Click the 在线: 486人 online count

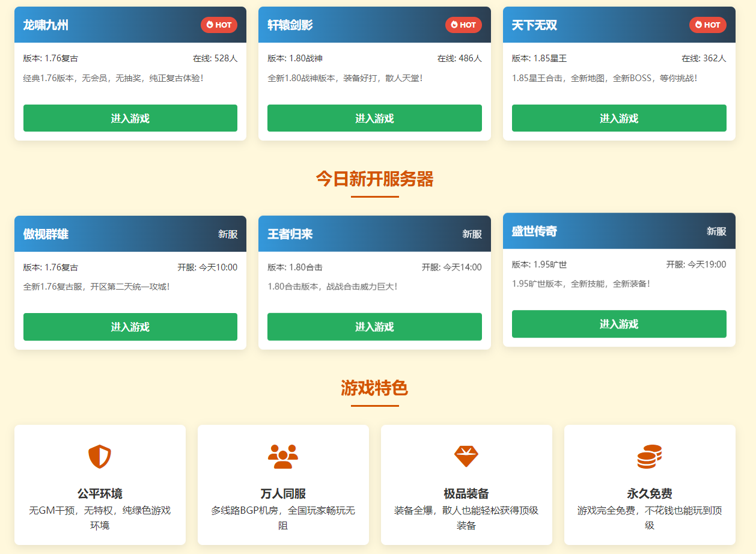pyautogui.click(x=460, y=58)
